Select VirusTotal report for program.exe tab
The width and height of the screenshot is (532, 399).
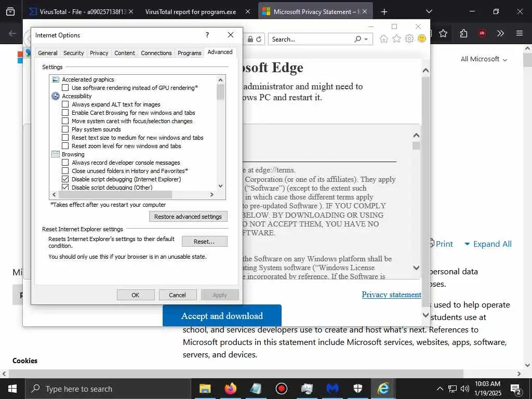coord(191,12)
